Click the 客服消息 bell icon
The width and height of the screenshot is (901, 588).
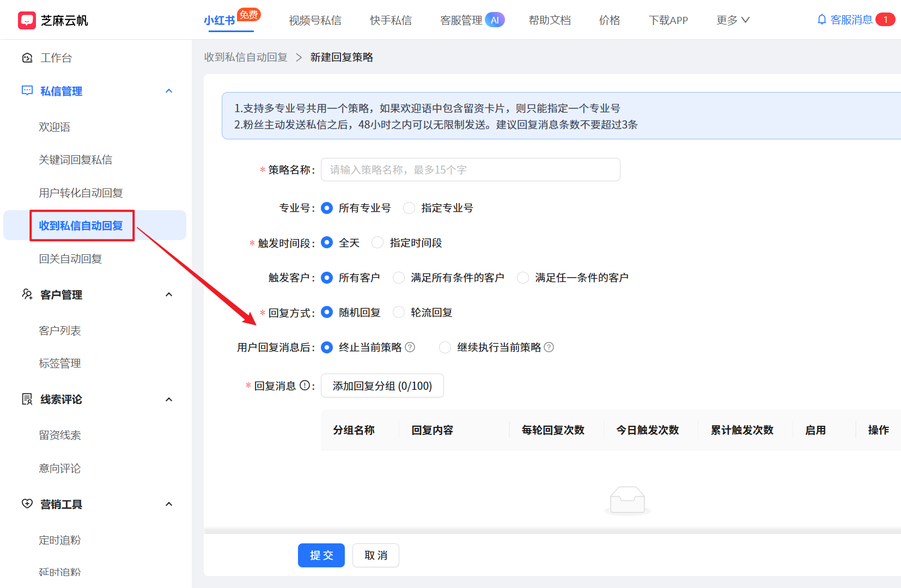[822, 20]
